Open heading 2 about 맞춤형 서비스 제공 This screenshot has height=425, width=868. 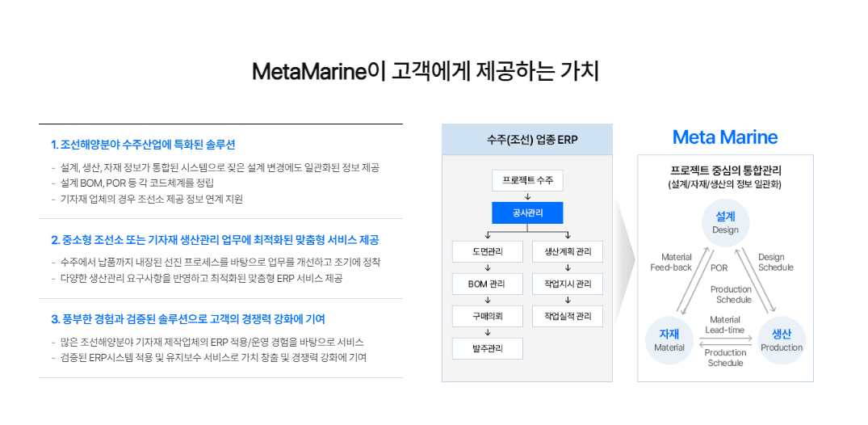pos(215,240)
